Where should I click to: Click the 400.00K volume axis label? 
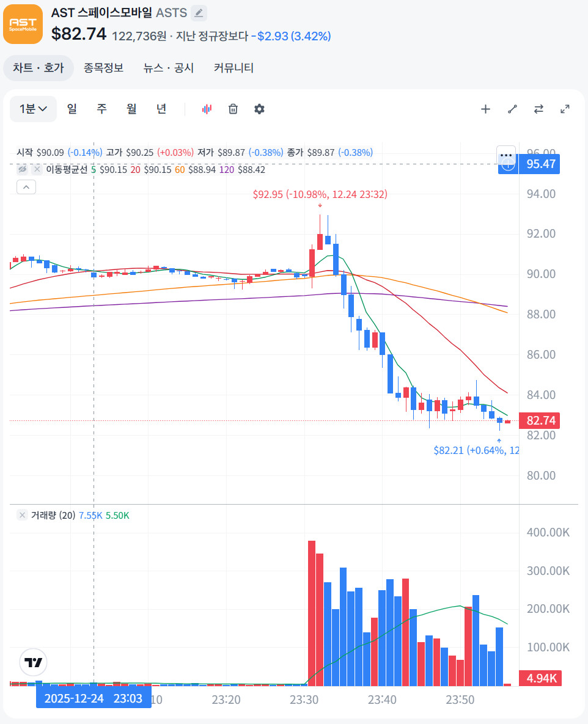coord(548,532)
